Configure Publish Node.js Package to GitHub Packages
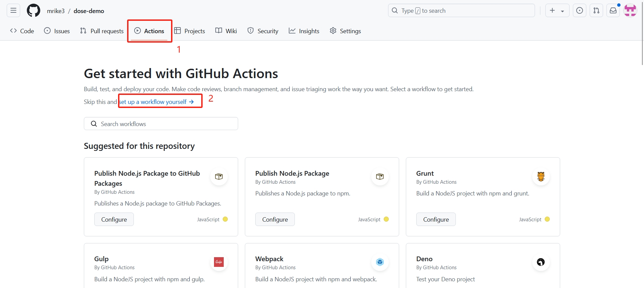644x288 pixels. coord(114,219)
